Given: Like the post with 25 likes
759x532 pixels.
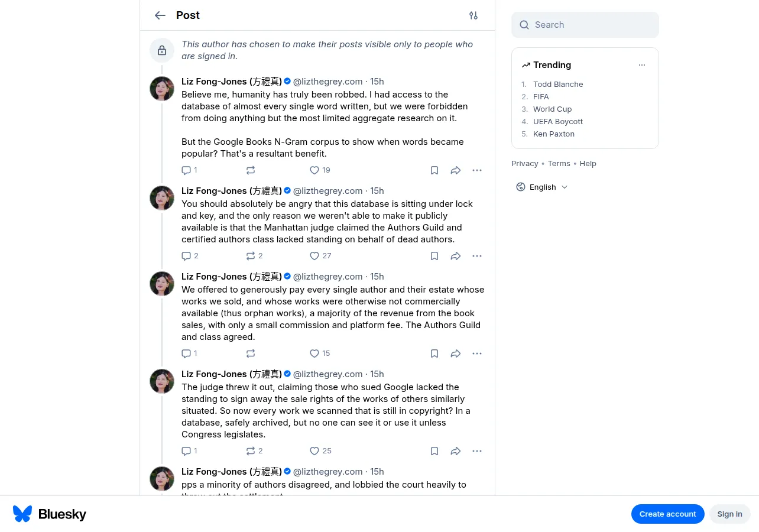Looking at the screenshot, I should (x=320, y=451).
